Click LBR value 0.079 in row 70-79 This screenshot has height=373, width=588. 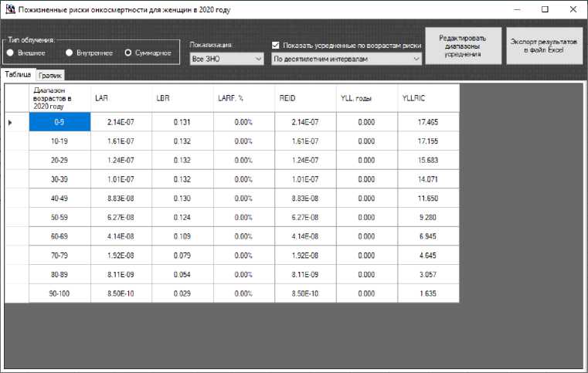pyautogui.click(x=182, y=256)
